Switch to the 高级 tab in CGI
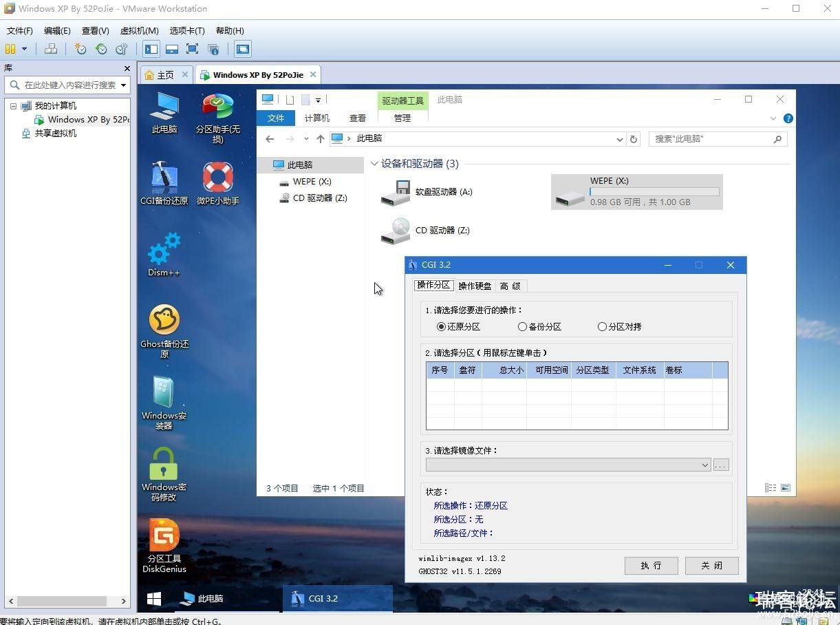The width and height of the screenshot is (840, 625). coord(510,286)
